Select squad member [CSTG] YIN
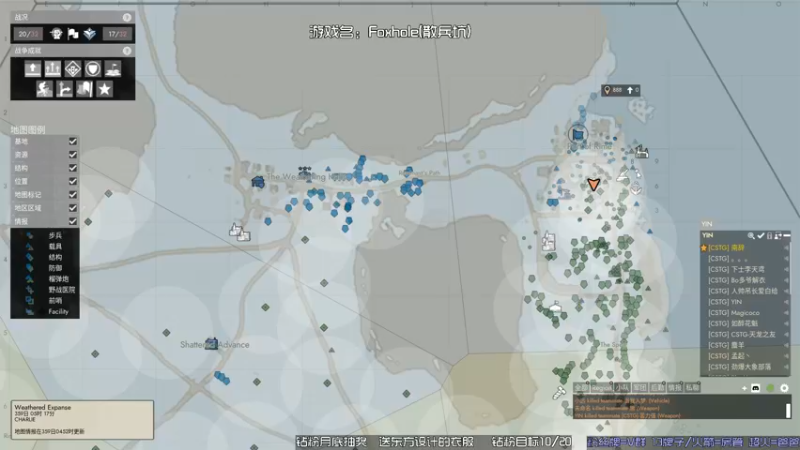 point(745,302)
